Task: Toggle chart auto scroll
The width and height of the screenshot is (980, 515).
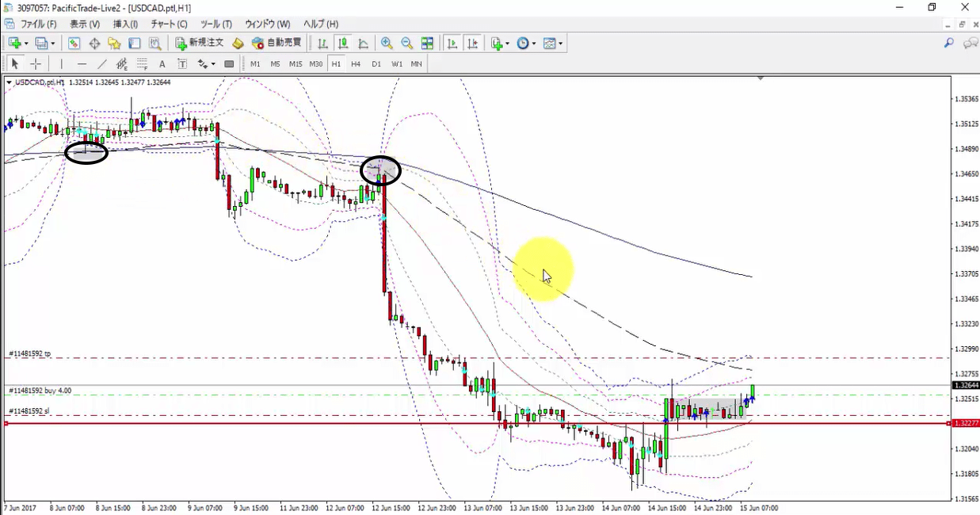Action: 452,44
